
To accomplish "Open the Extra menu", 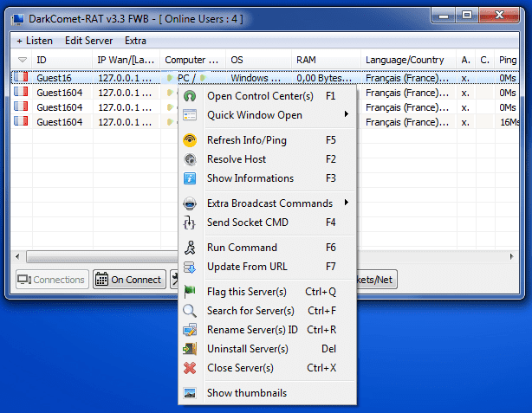I will pyautogui.click(x=135, y=41).
